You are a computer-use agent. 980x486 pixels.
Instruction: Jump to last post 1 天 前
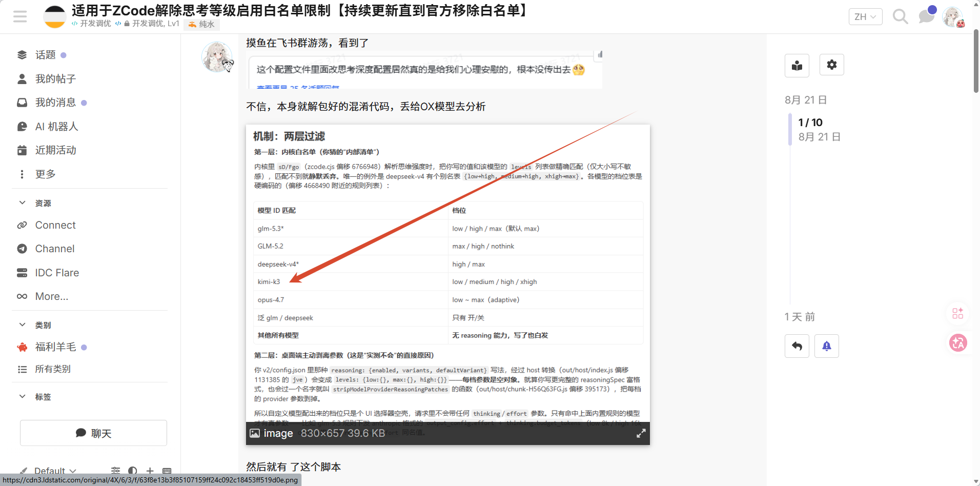click(800, 317)
